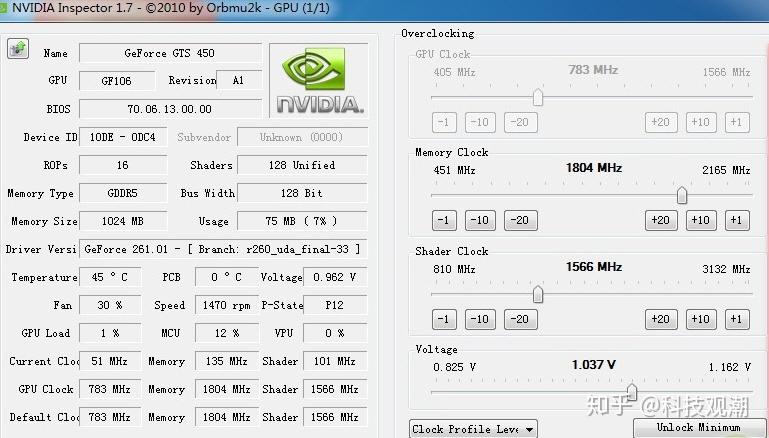Click Memory Clock +20 button
The height and width of the screenshot is (438, 769).
click(661, 220)
